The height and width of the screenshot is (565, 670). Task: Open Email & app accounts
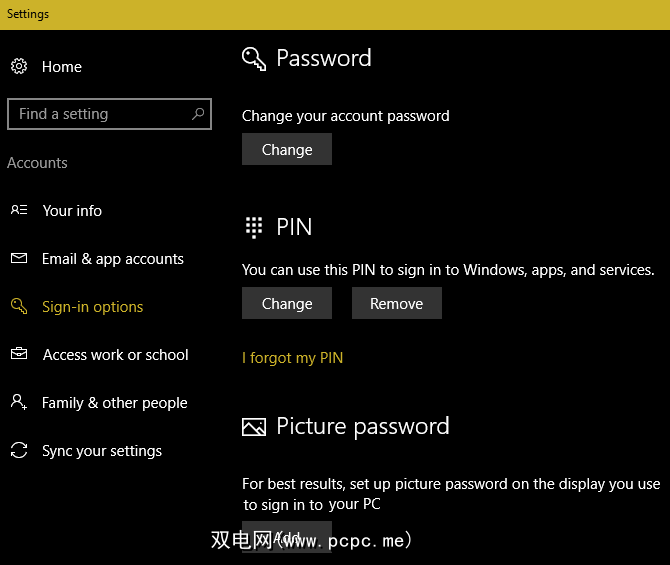113,259
